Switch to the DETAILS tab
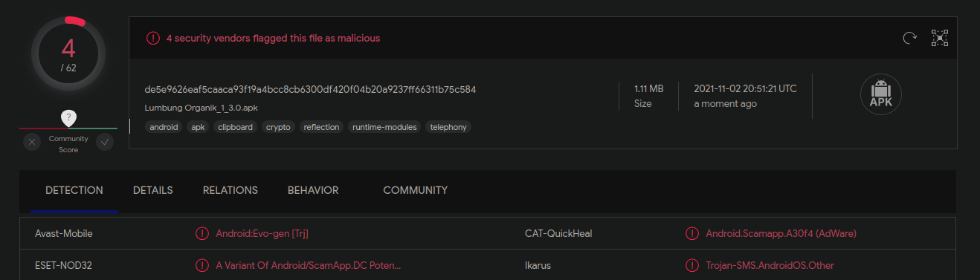This screenshot has width=980, height=280. (153, 190)
